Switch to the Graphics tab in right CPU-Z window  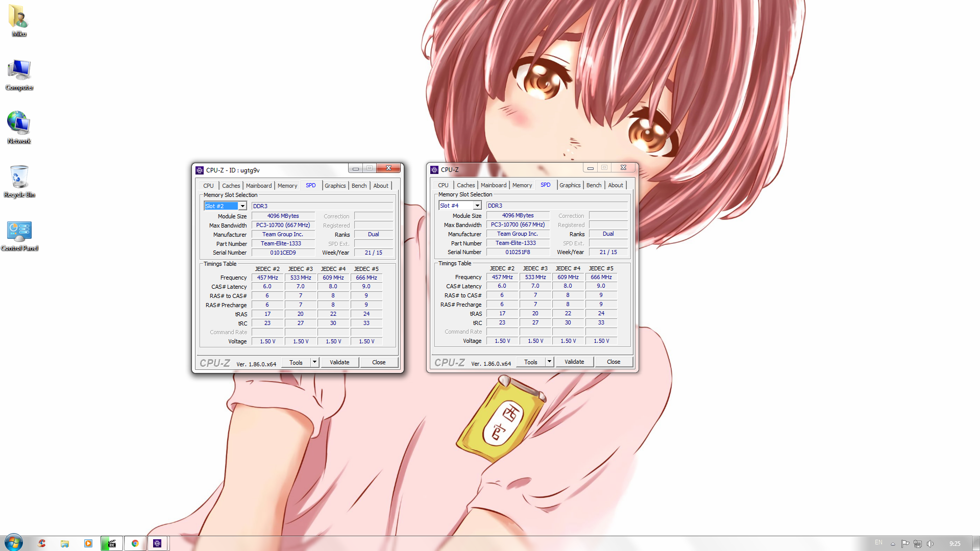point(570,185)
